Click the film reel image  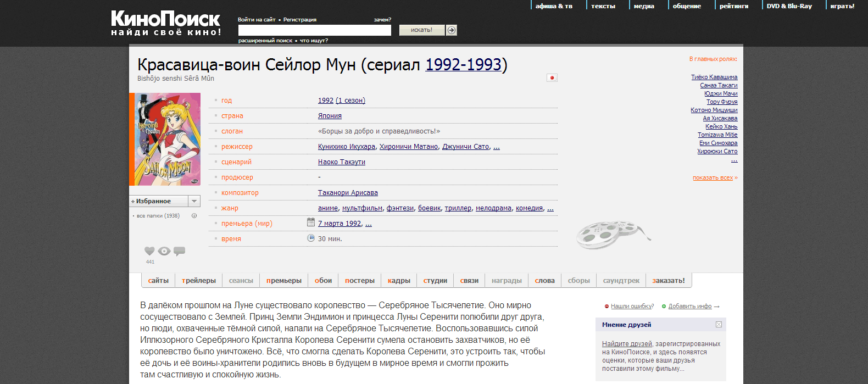pyautogui.click(x=613, y=234)
